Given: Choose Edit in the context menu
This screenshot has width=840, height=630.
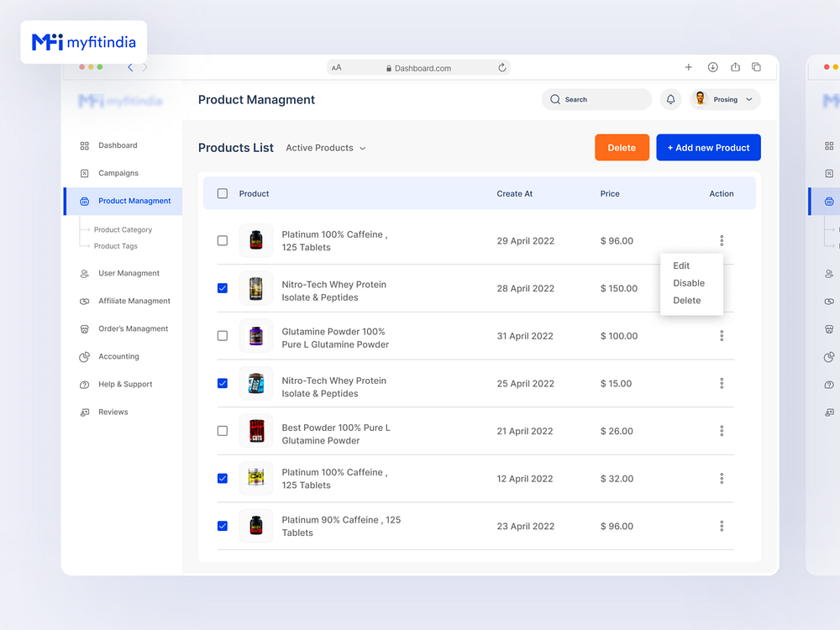Looking at the screenshot, I should (681, 265).
